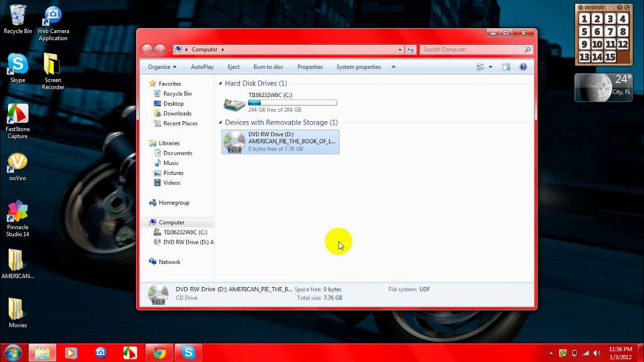Click the Back navigation arrow
This screenshot has width=644, height=362.
pyautogui.click(x=147, y=49)
